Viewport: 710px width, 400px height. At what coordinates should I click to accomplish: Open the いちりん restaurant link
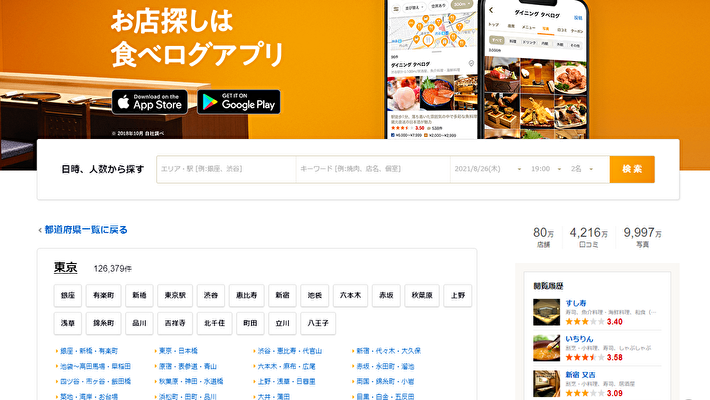point(579,339)
